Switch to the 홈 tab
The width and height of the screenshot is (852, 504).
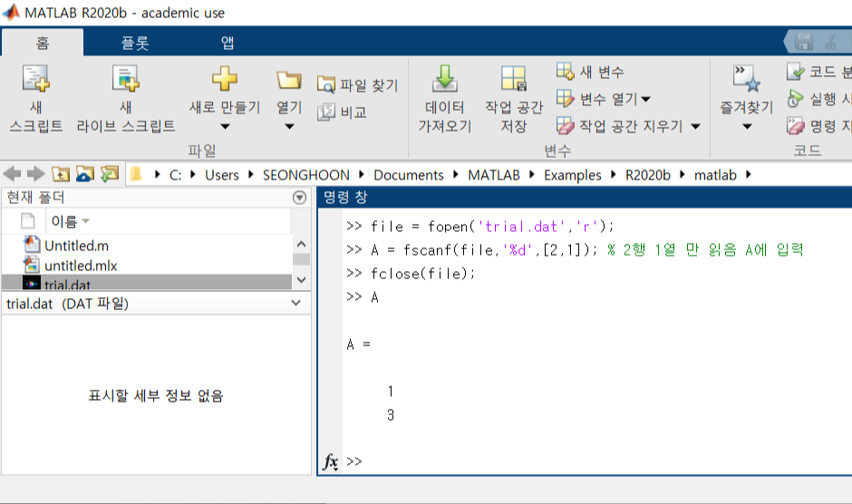[x=43, y=43]
